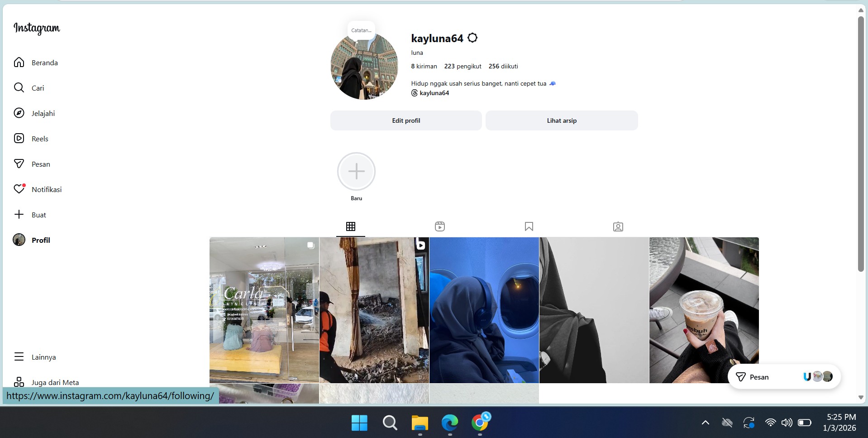868x438 pixels.
Task: Open the tagged photos tab
Action: [618, 226]
